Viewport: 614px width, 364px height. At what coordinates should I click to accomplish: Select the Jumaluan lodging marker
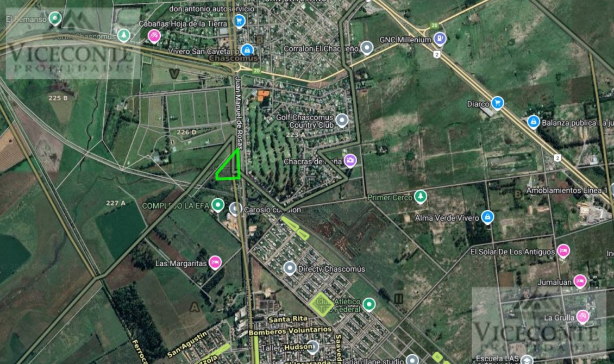coord(580,281)
